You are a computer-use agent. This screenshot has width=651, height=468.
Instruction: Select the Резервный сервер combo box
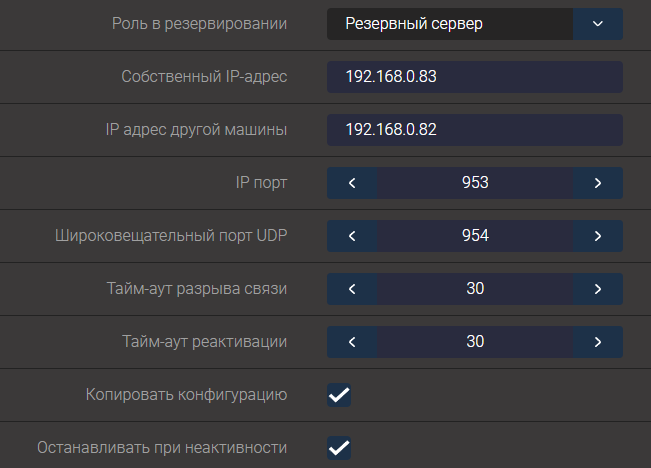[x=450, y=24]
